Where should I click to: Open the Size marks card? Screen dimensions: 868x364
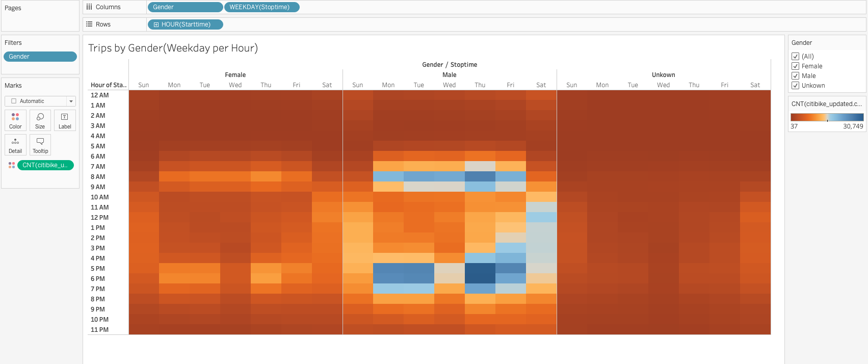click(40, 120)
